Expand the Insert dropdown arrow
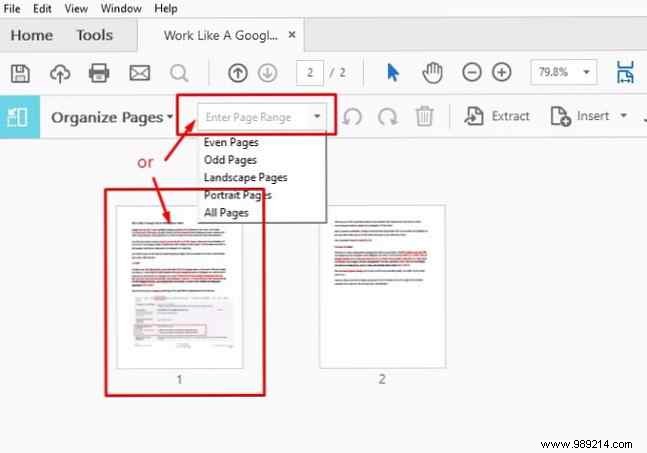 (623, 116)
